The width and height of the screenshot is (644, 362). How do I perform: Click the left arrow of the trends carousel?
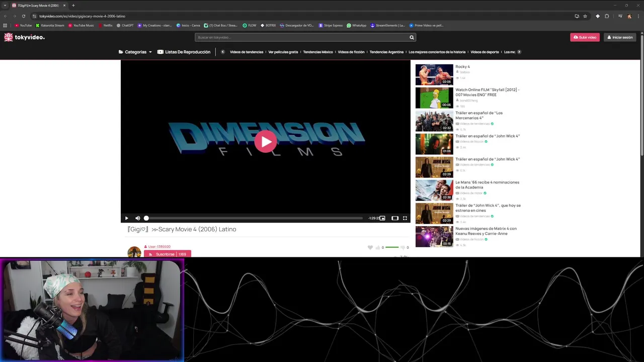[223, 52]
